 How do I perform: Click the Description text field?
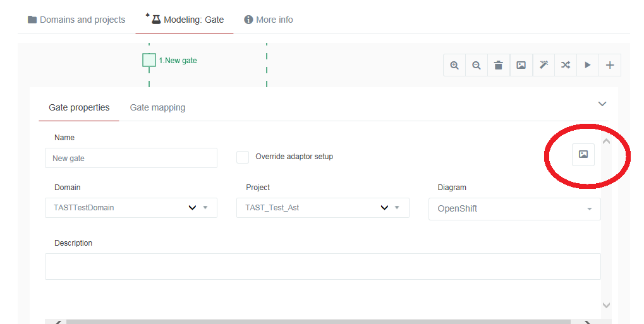[323, 267]
